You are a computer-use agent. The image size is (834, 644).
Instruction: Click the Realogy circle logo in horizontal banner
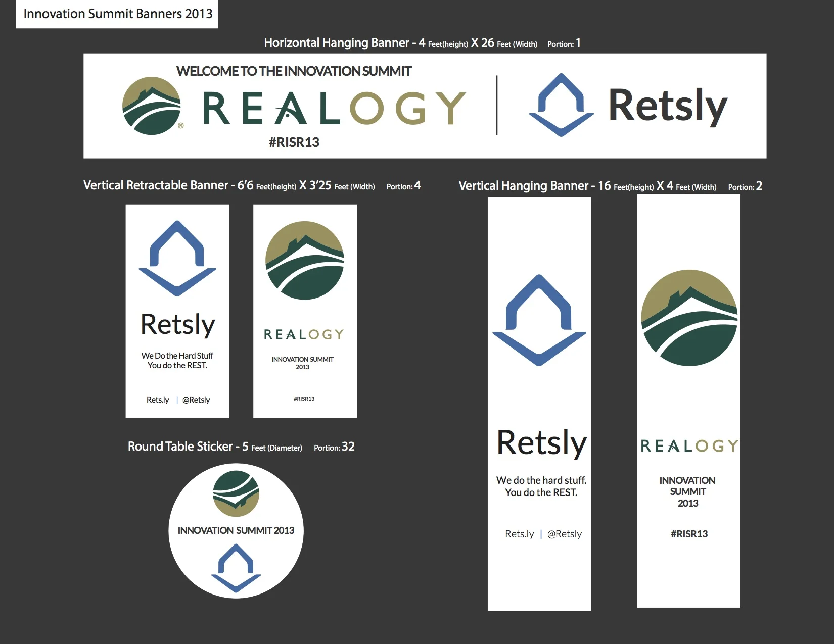[x=152, y=106]
